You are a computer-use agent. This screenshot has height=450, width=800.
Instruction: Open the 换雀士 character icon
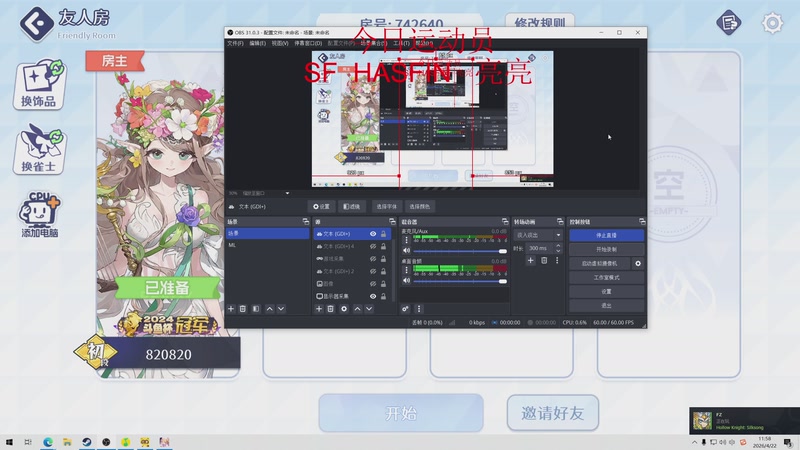[39, 149]
